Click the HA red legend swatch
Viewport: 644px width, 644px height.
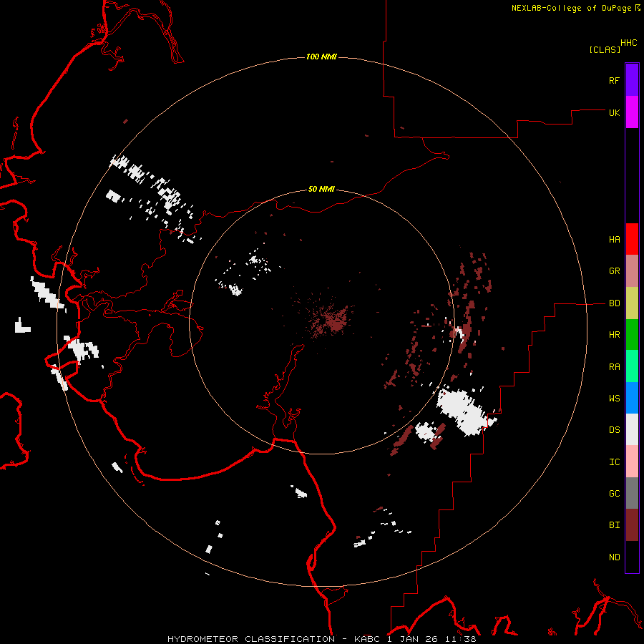coord(632,239)
